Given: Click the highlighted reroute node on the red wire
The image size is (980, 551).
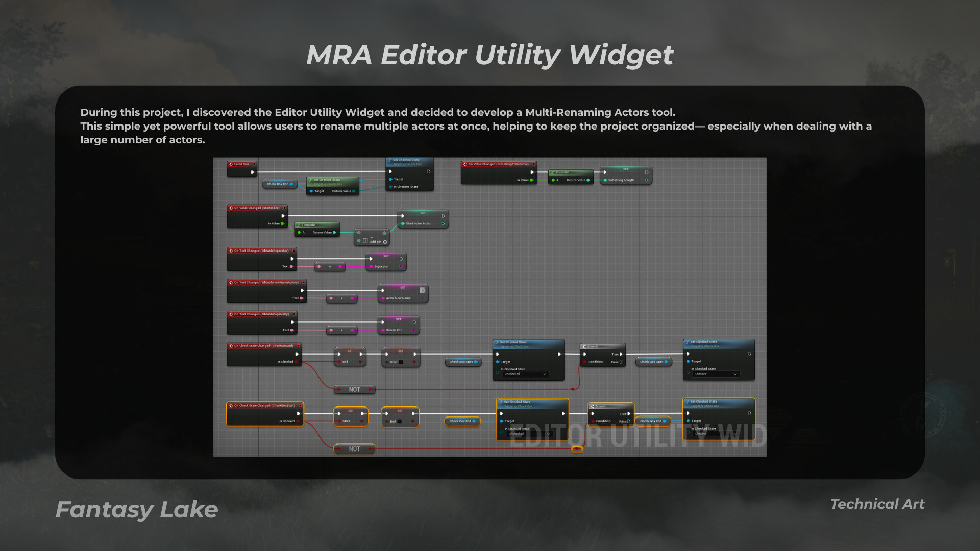Looking at the screenshot, I should 577,449.
